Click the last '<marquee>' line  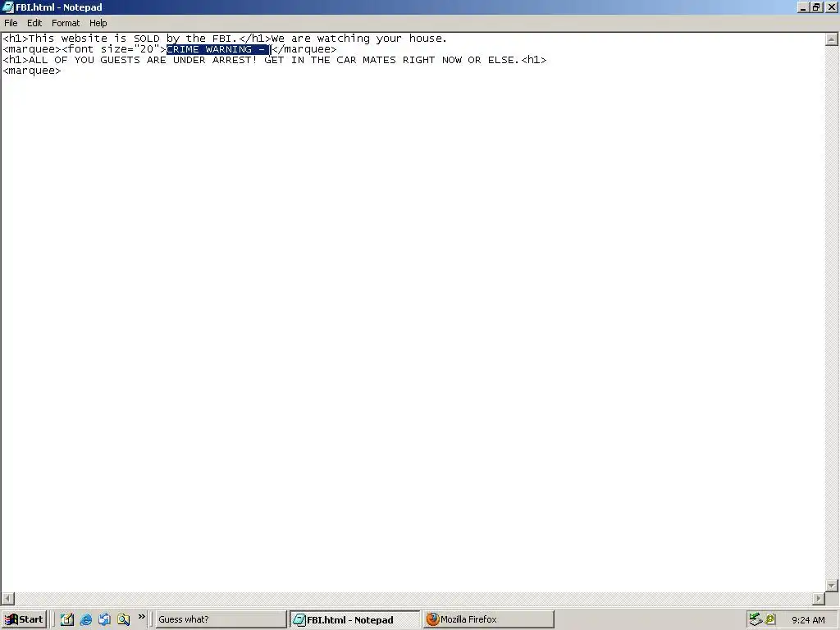(x=32, y=71)
